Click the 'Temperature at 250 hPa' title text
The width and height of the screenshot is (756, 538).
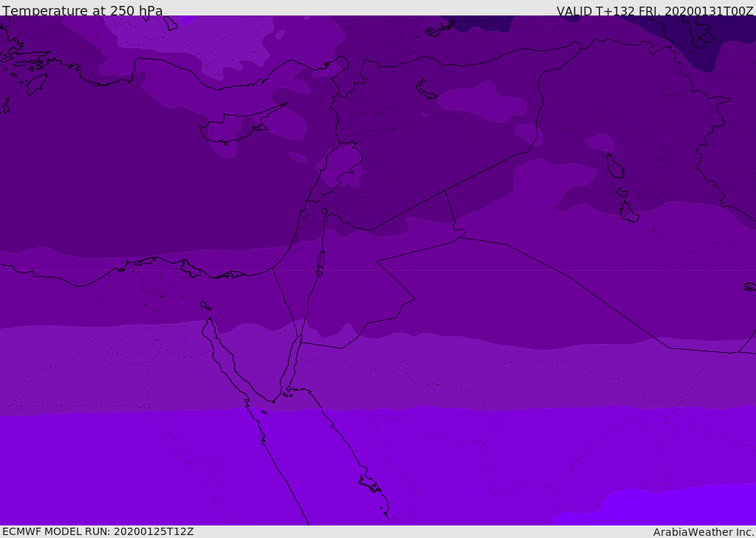[x=83, y=10]
